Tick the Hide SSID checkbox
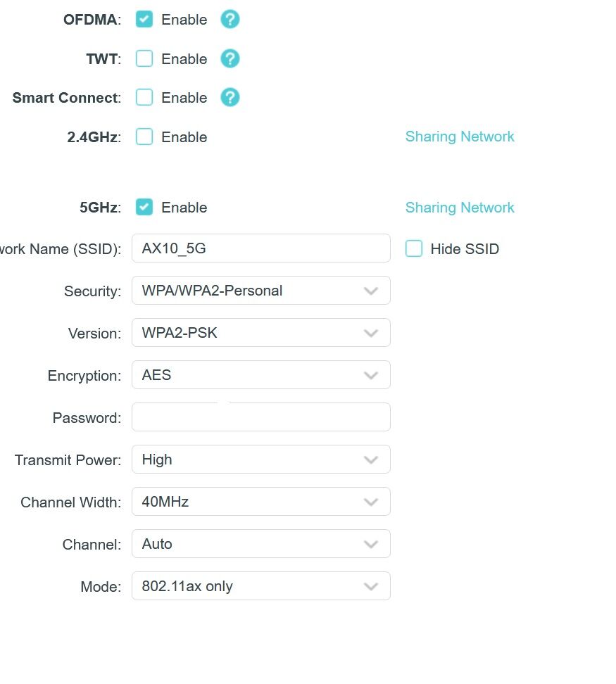Image resolution: width=616 pixels, height=684 pixels. [x=414, y=248]
